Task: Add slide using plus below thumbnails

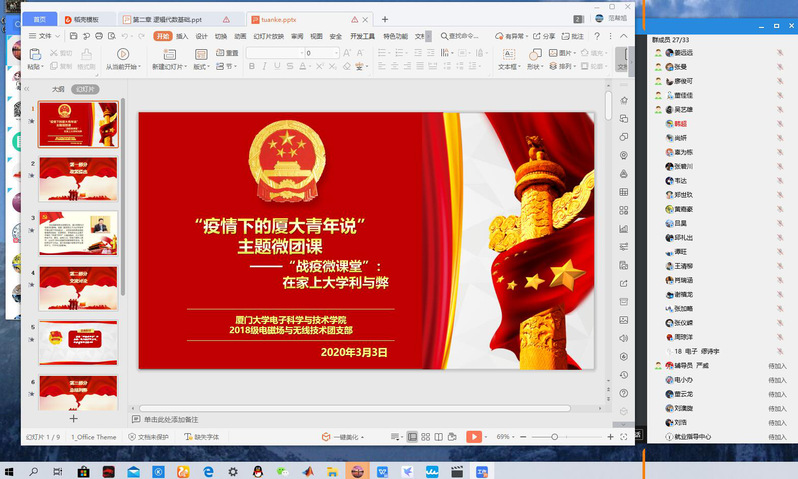Action: (73, 419)
